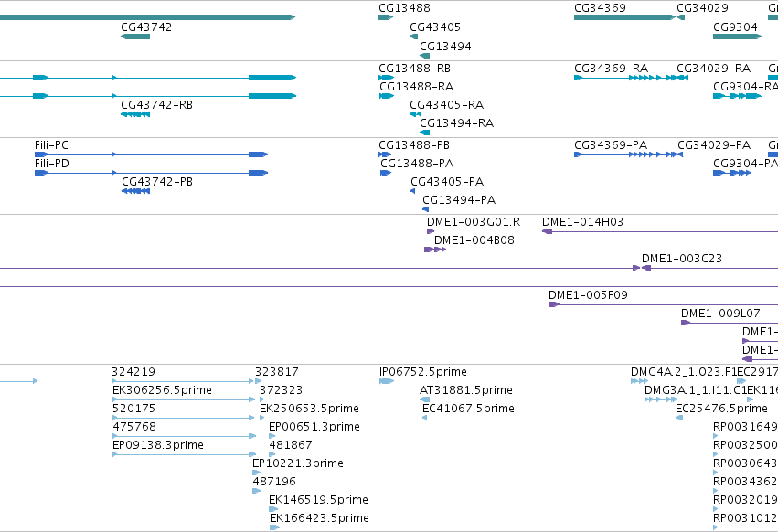The image size is (778, 532).
Task: Click clone DME1-003G01.R
Action: (x=431, y=231)
